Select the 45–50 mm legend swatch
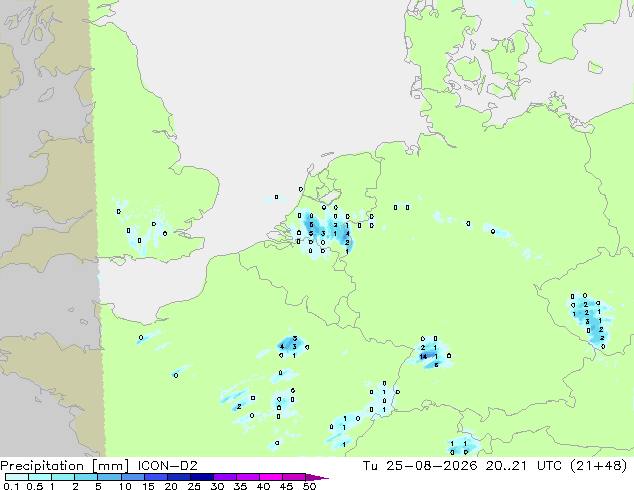 coord(294,477)
